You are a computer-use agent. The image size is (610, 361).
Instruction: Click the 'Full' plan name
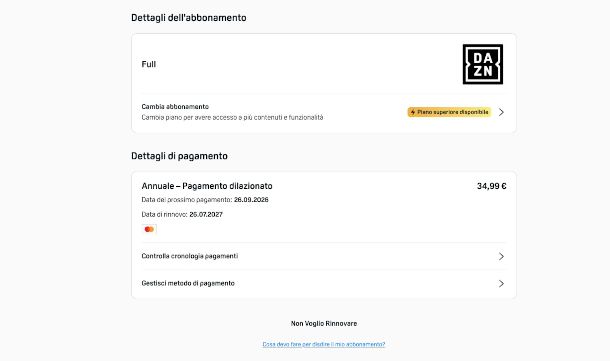149,64
